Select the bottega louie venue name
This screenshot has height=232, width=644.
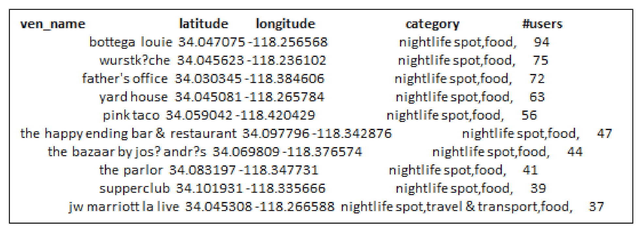pyautogui.click(x=131, y=42)
